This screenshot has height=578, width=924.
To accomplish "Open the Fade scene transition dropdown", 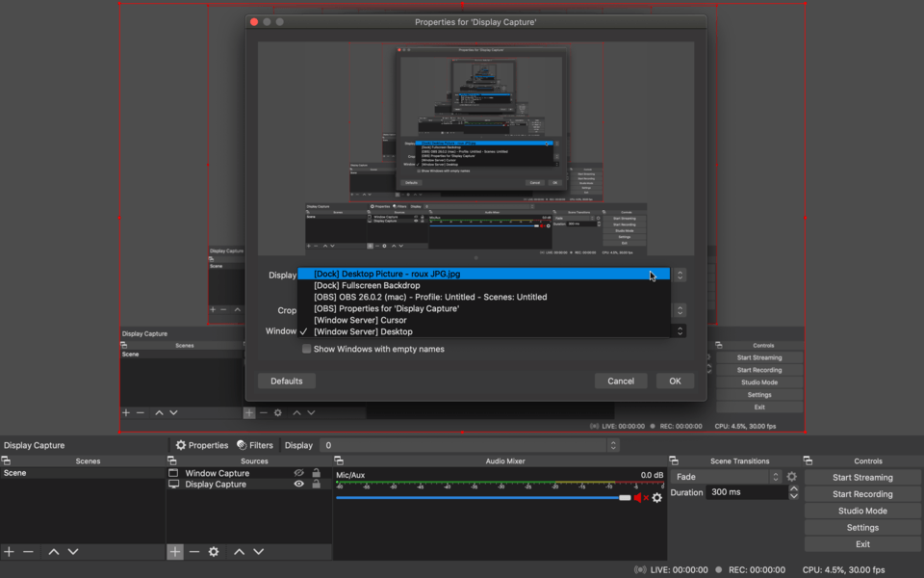I will tap(728, 477).
